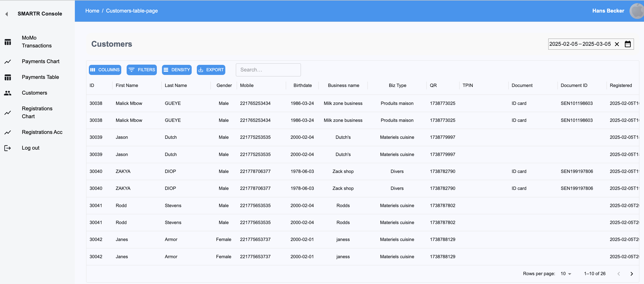Image resolution: width=644 pixels, height=284 pixels.
Task: Click the user avatar next to Hans Becker
Action: (636, 11)
